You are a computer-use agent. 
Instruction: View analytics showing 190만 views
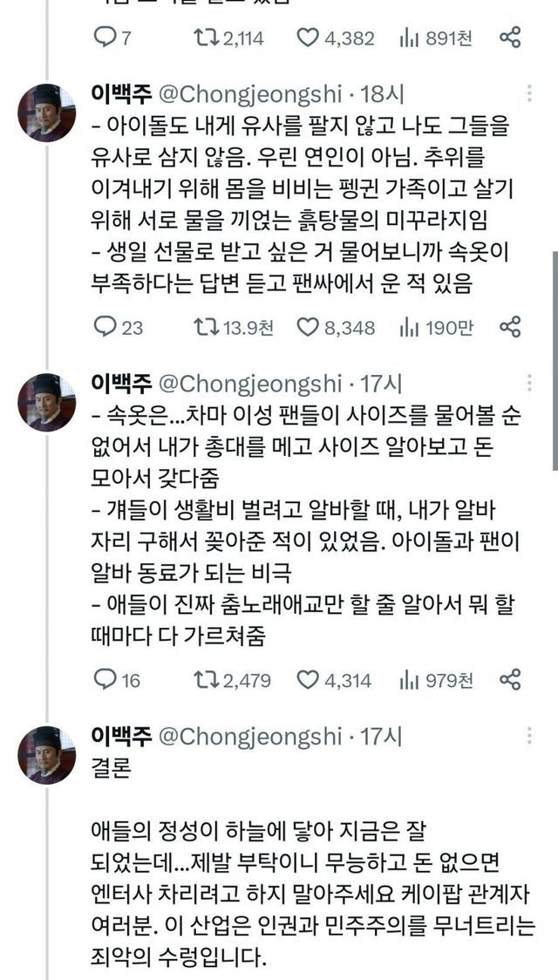(408, 327)
